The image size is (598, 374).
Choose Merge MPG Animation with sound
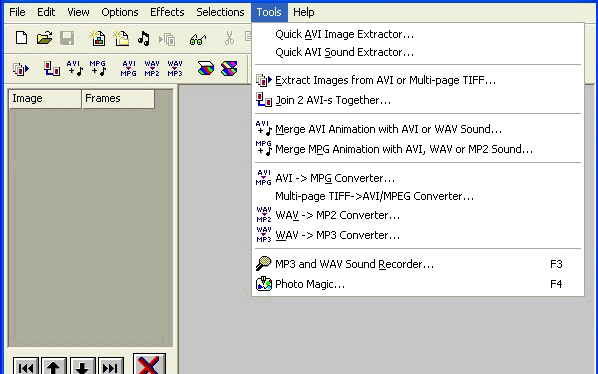tap(418, 149)
